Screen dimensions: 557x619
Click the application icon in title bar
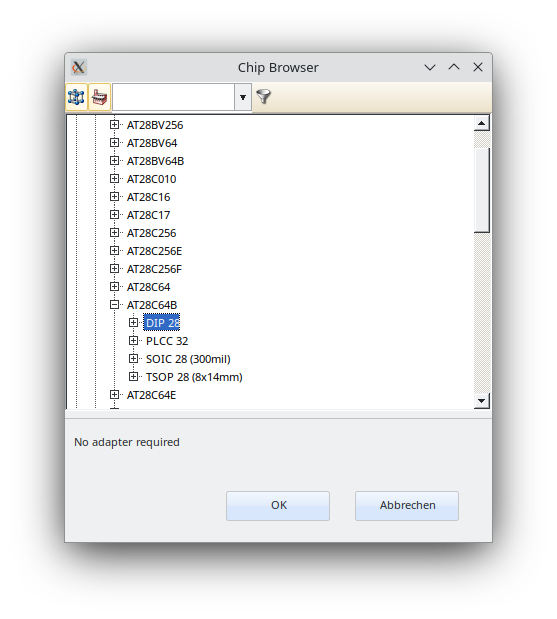pyautogui.click(x=79, y=68)
